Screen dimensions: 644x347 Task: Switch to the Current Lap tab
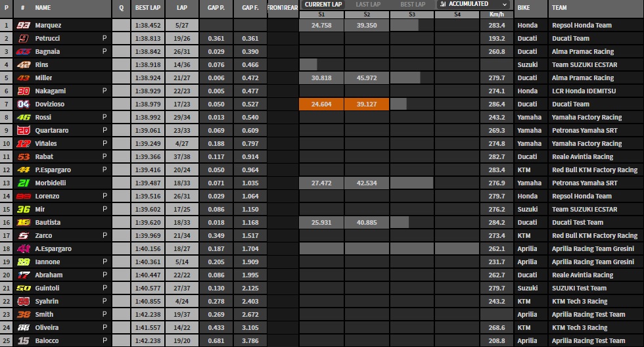323,5
